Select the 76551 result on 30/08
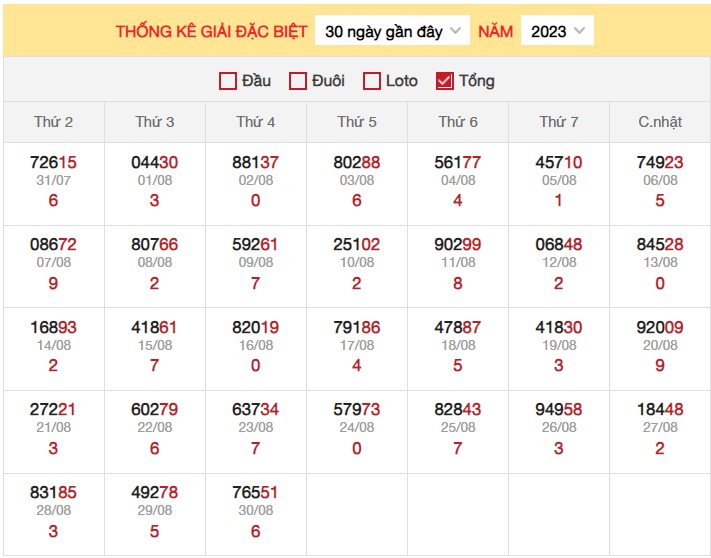The width and height of the screenshot is (711, 558). click(x=256, y=493)
